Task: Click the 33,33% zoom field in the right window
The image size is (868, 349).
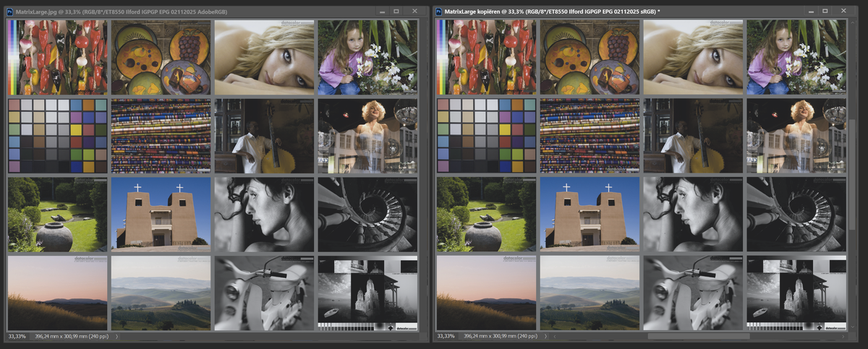Action: tap(447, 337)
